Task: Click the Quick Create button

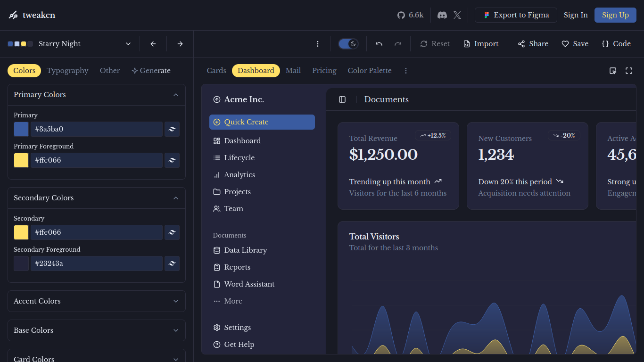Action: click(x=262, y=122)
